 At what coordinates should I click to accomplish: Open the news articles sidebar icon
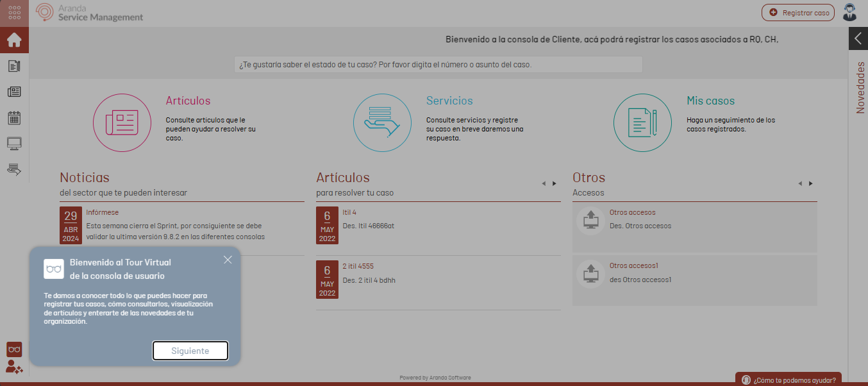click(x=14, y=92)
